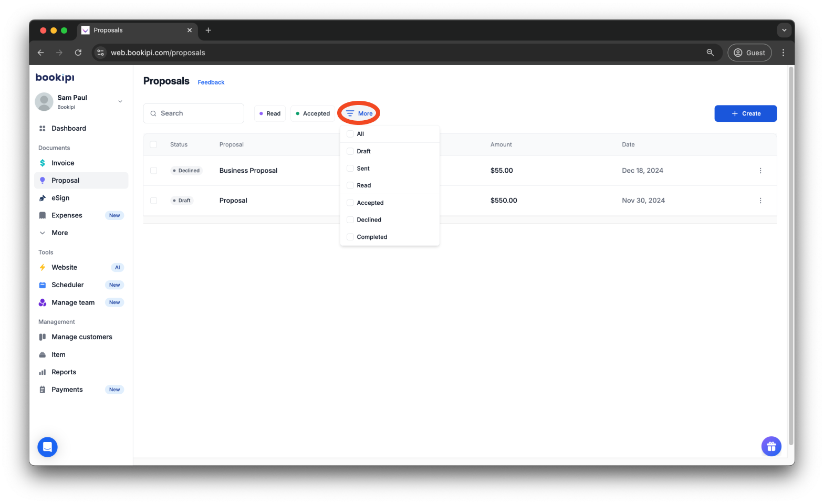Click the zoom magnifier icon in address bar
Screen dimensions: 824x504
[710, 52]
